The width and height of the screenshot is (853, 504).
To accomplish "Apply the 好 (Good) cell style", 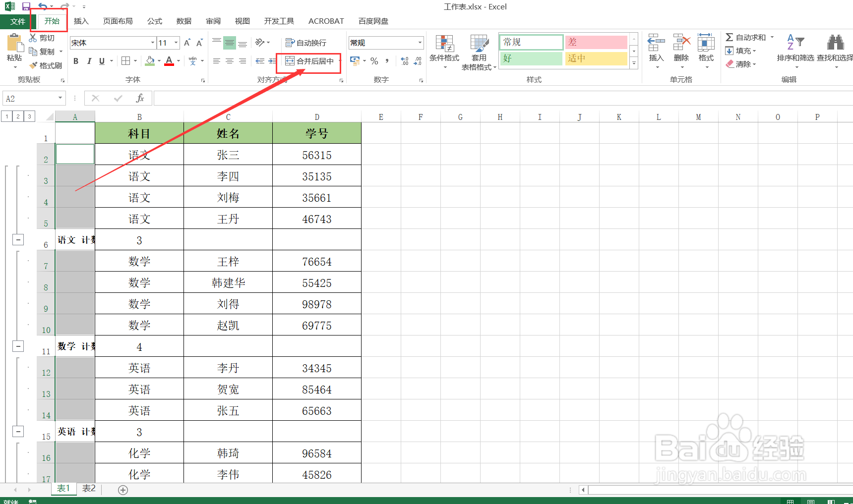I will click(x=531, y=58).
